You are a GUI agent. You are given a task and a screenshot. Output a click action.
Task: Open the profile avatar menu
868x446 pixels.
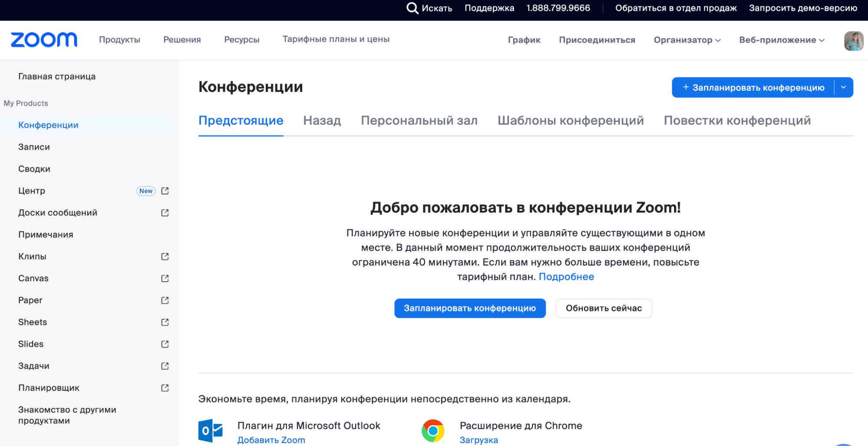tap(853, 41)
